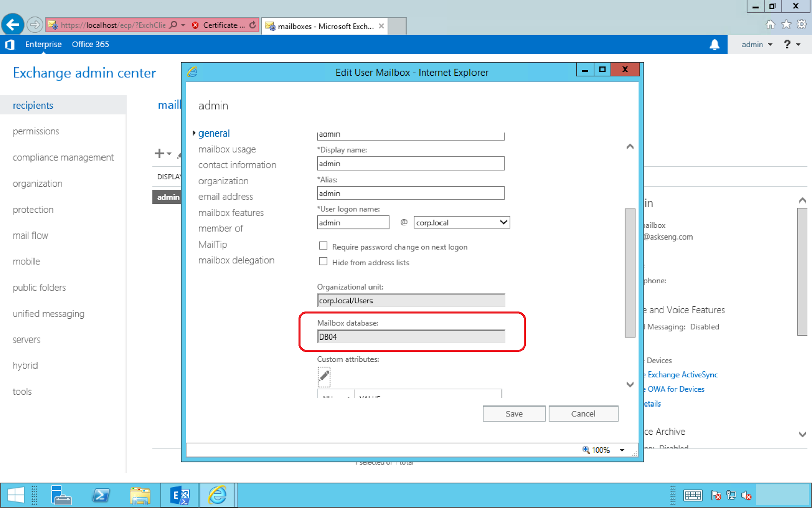Screen dimensions: 812x508
Task: Click inside the Alias input field
Action: (x=410, y=193)
